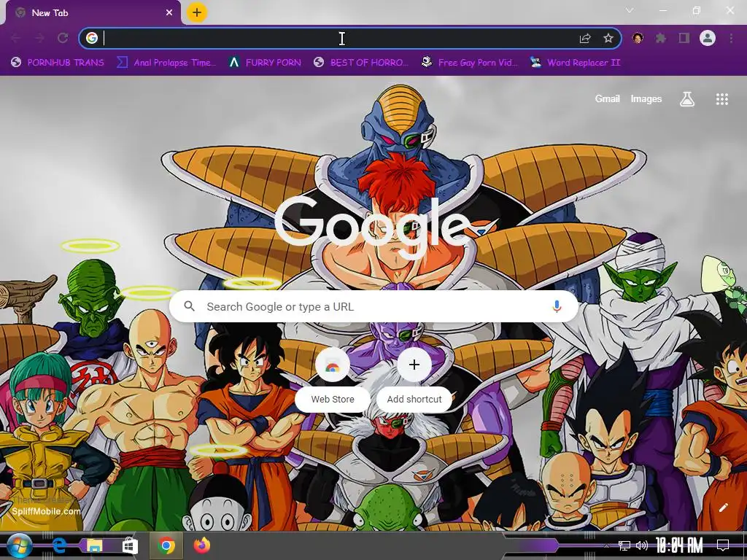
Task: Open the Windows Start orb
Action: tap(19, 545)
